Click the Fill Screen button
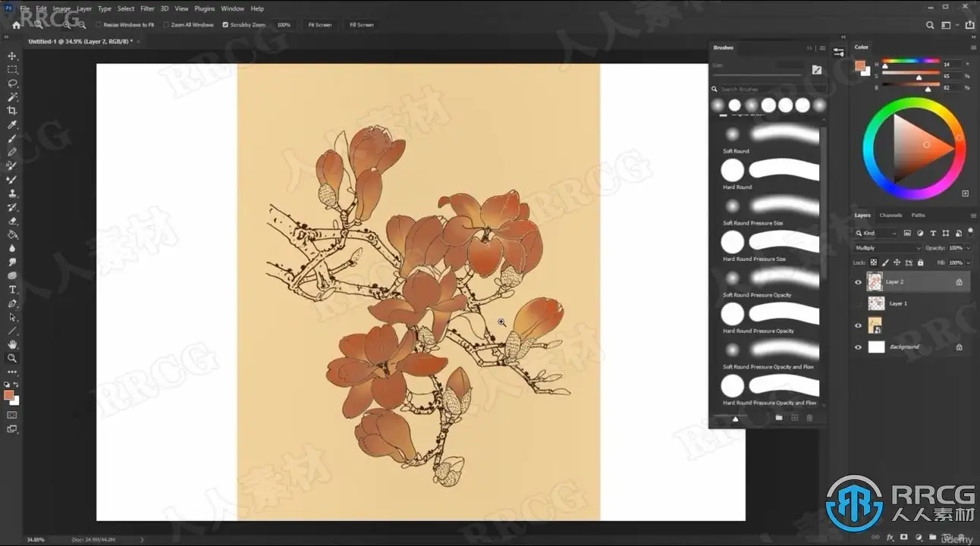Screen dimensions: 980x546 coord(361,25)
